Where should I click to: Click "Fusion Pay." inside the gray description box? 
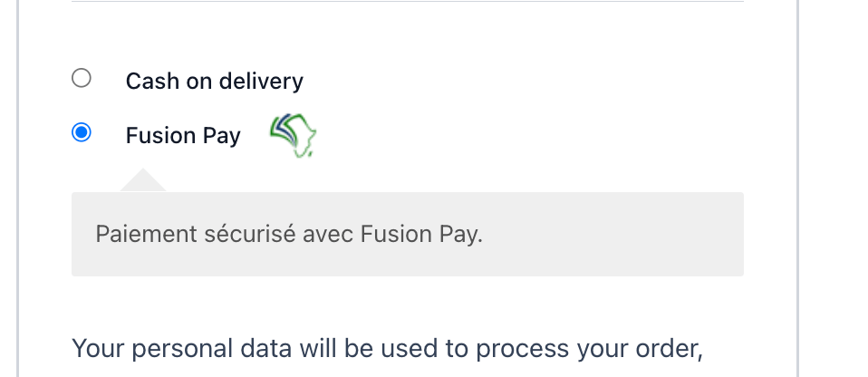point(421,234)
